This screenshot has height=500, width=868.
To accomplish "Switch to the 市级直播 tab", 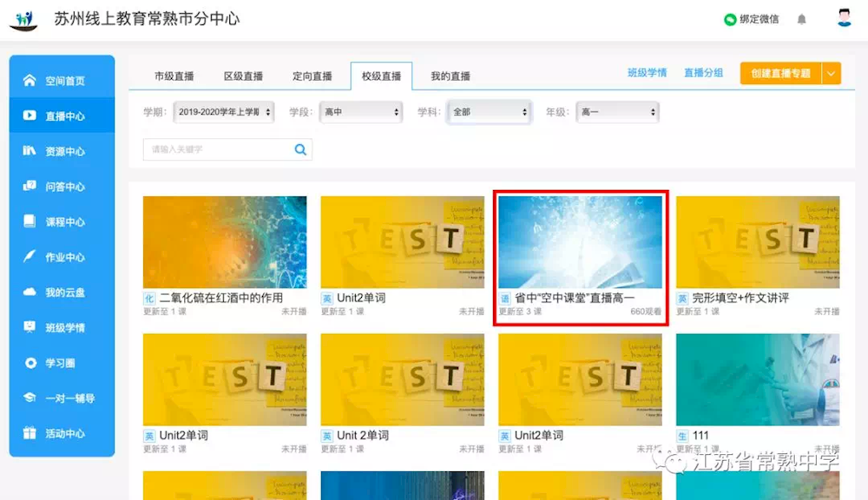I will (x=174, y=76).
